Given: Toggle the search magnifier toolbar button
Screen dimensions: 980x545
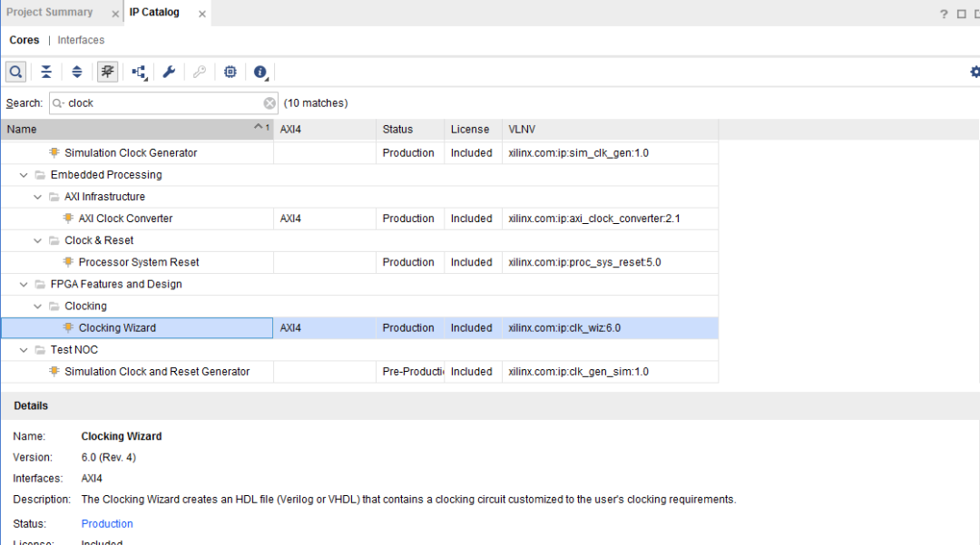Looking at the screenshot, I should (x=15, y=72).
